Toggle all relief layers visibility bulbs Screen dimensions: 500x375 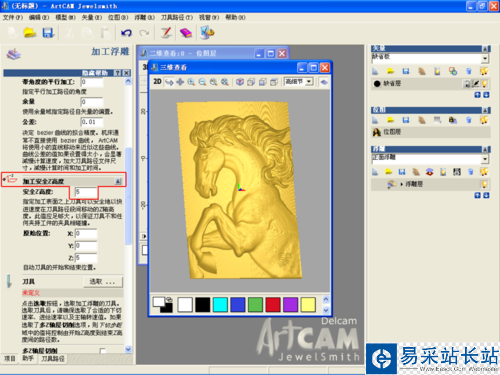pyautogui.click(x=484, y=172)
